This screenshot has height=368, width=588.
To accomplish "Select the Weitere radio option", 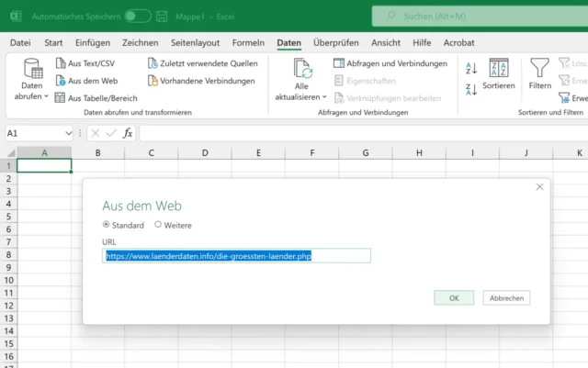I will (x=158, y=225).
